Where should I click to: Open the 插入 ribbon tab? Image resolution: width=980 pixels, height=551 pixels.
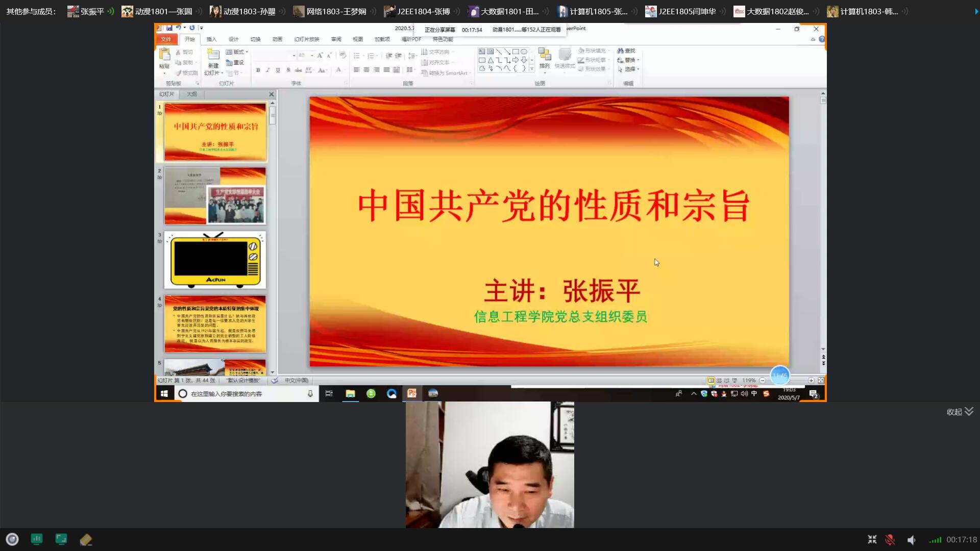(x=211, y=39)
